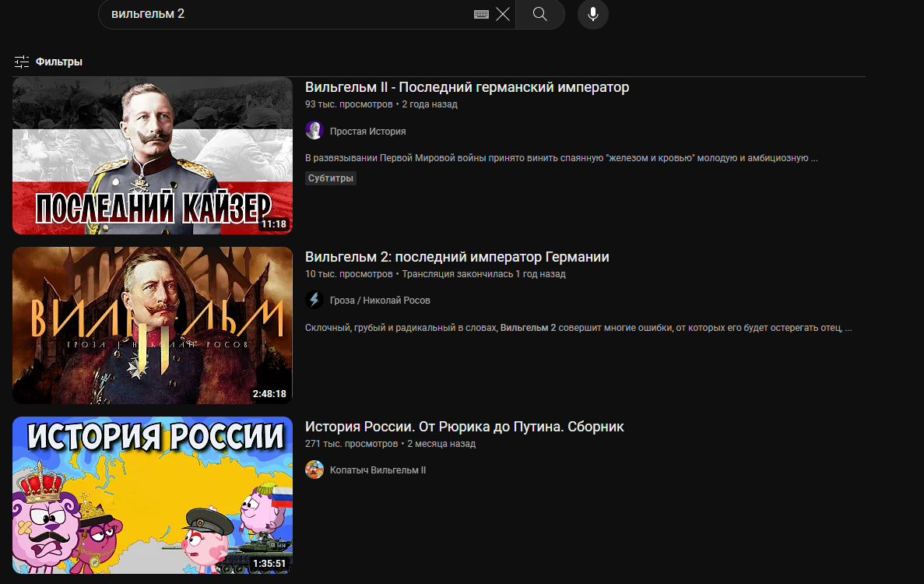Viewport: 924px width, 584px height.
Task: Go to Гроза / Николай Росов channel
Action: click(x=380, y=301)
